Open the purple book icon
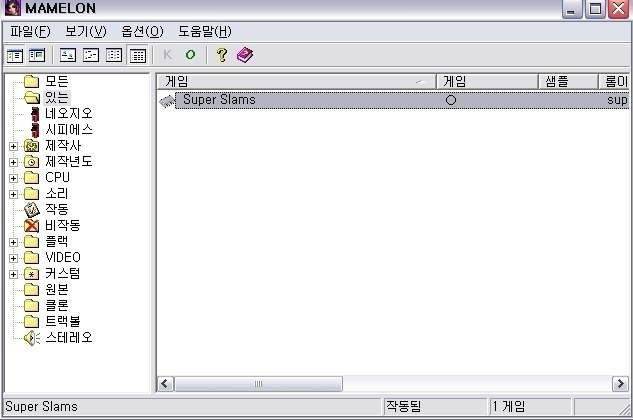This screenshot has height=420, width=633. [x=245, y=55]
